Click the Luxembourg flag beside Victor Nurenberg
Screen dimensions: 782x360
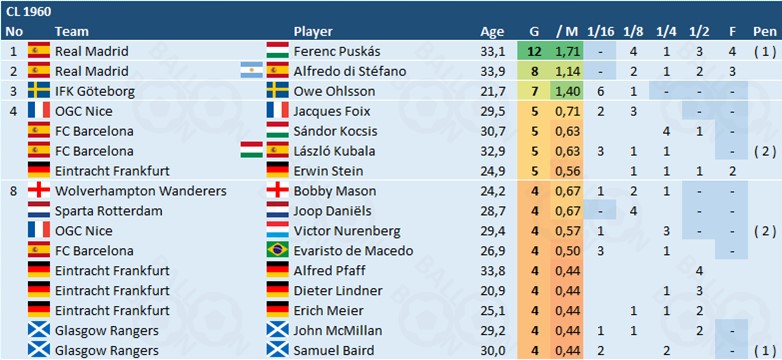click(x=278, y=230)
